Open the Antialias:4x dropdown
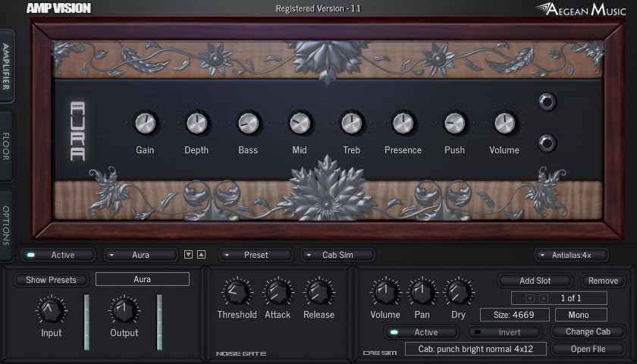The image size is (637, 364). coord(572,255)
